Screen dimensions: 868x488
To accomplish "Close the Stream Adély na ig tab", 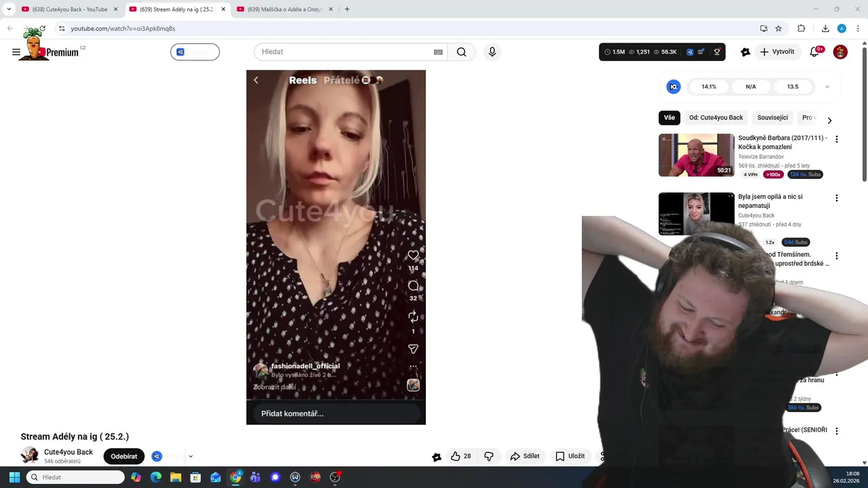I will [223, 9].
